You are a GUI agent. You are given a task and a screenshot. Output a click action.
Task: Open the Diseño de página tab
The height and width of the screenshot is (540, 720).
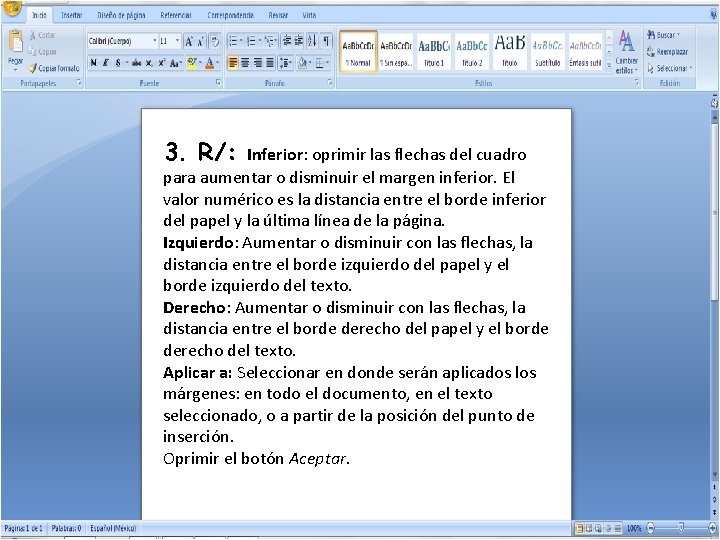point(121,15)
